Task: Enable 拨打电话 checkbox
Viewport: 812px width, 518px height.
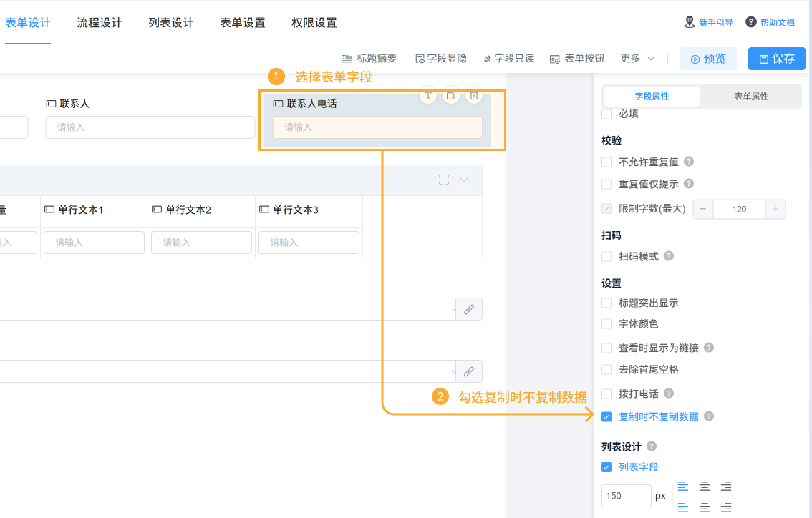Action: pos(606,394)
